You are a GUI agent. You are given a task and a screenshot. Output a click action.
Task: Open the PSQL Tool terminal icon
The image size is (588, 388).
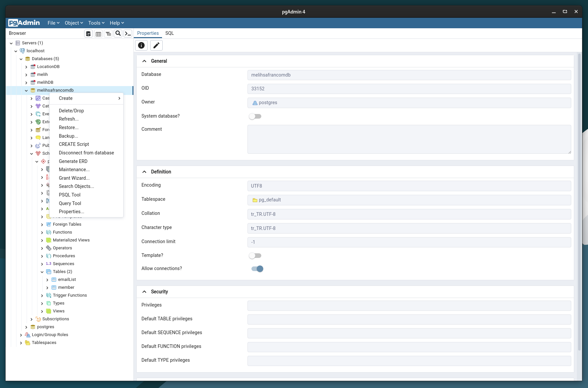128,34
